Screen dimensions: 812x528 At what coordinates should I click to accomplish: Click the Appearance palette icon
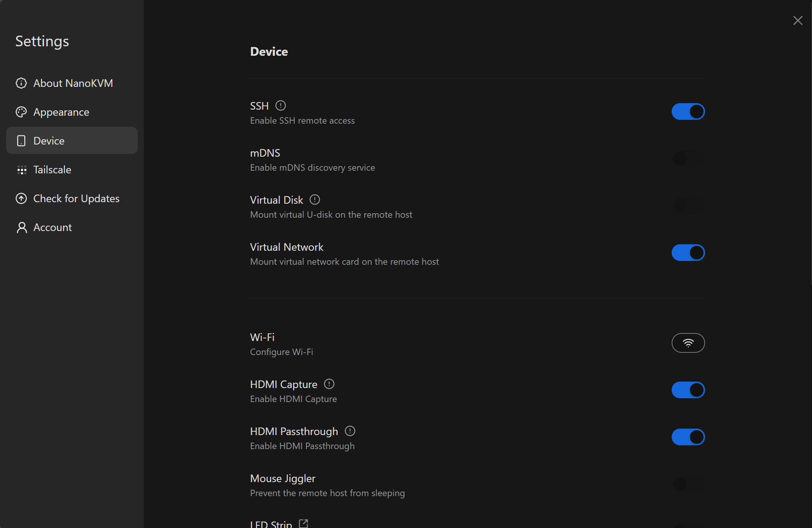click(21, 112)
